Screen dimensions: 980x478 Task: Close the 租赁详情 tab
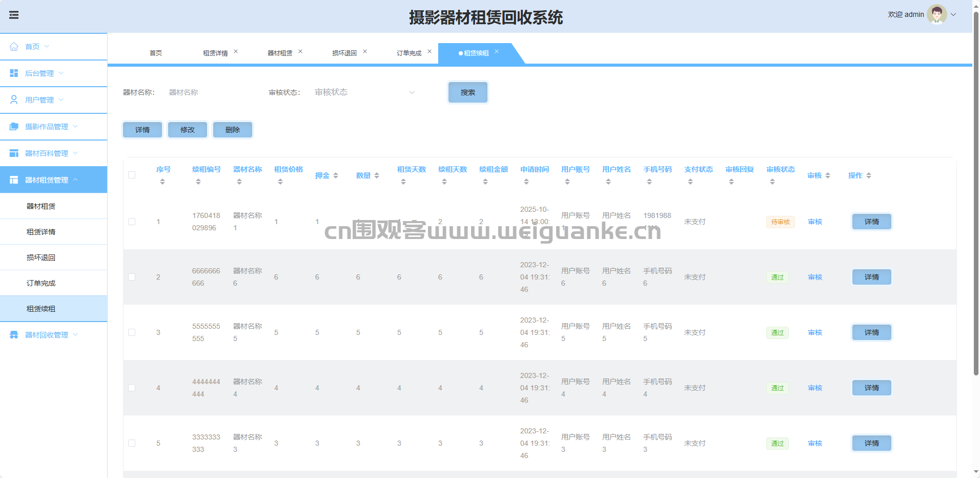(x=236, y=51)
